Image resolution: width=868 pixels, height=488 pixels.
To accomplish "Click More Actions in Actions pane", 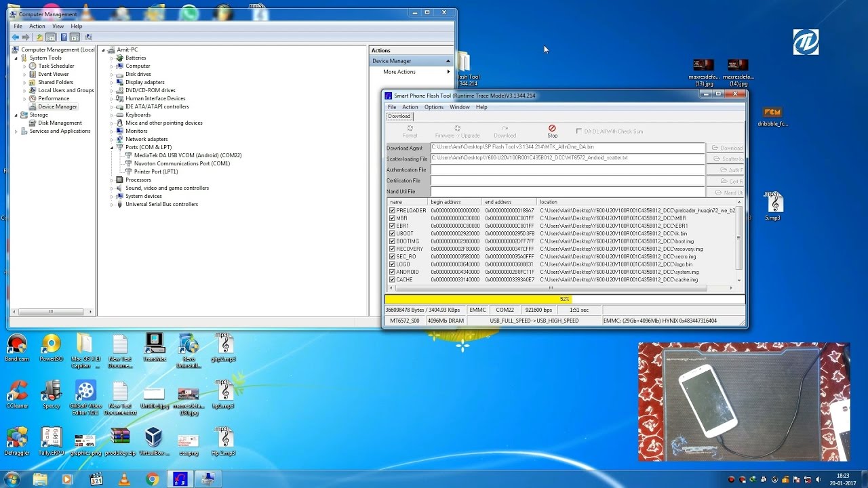I will point(399,72).
